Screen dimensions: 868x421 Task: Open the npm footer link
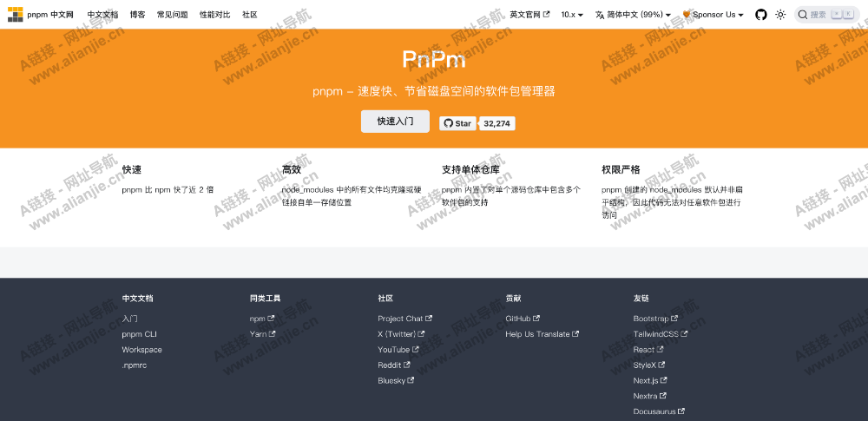[262, 319]
